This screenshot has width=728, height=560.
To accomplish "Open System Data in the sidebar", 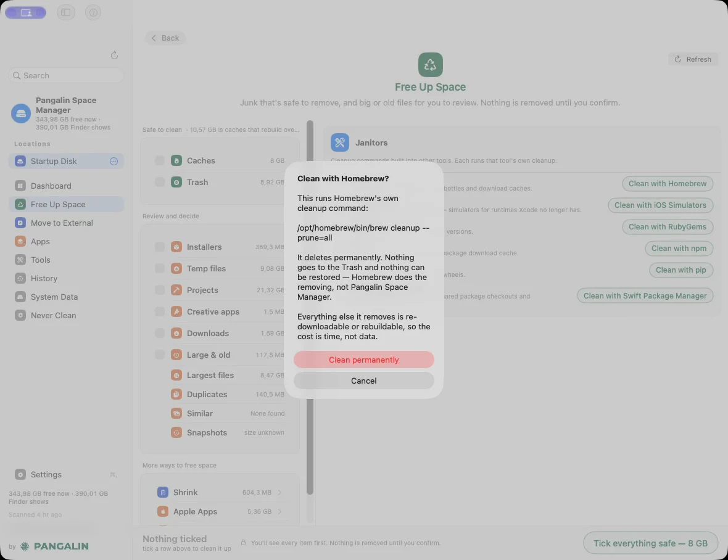I will click(66, 297).
